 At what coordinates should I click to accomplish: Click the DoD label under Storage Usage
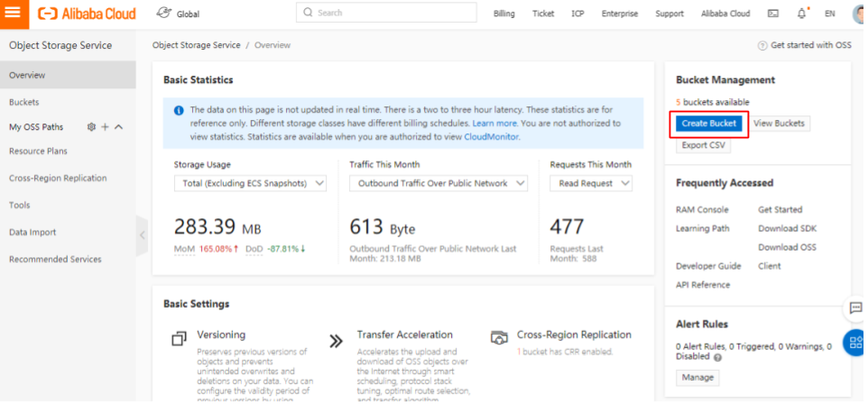point(254,249)
